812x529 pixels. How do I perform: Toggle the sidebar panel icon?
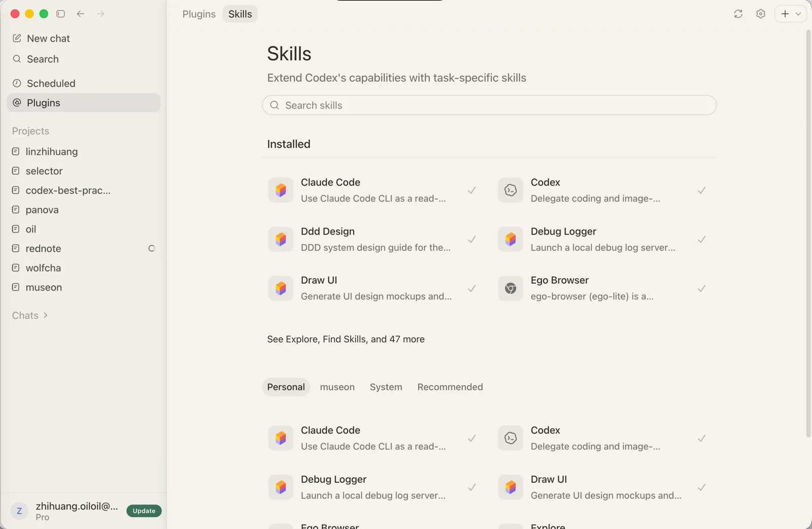click(x=60, y=14)
